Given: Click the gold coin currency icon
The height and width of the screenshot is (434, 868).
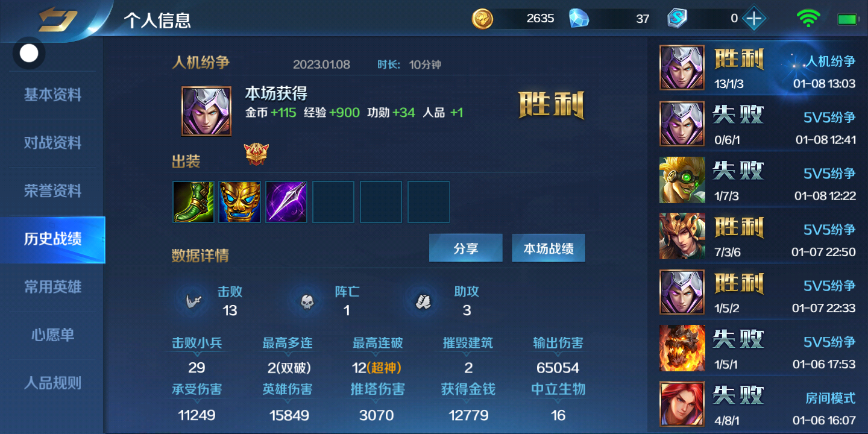Looking at the screenshot, I should point(482,19).
